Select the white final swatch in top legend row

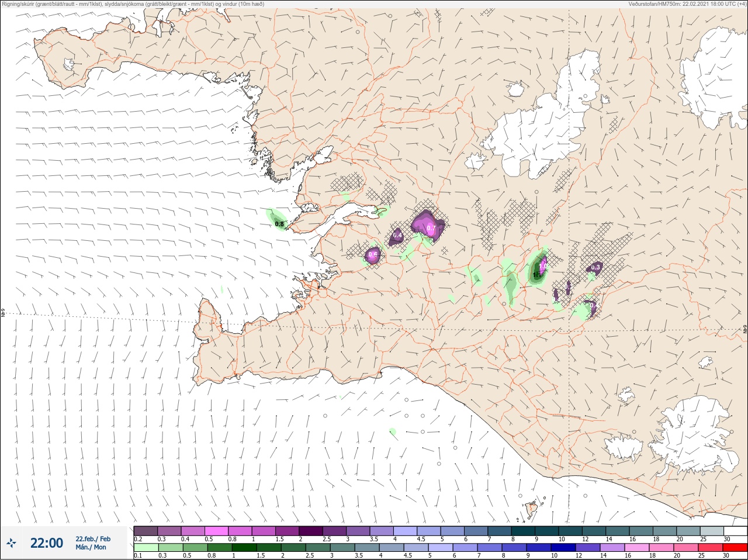tap(735, 531)
